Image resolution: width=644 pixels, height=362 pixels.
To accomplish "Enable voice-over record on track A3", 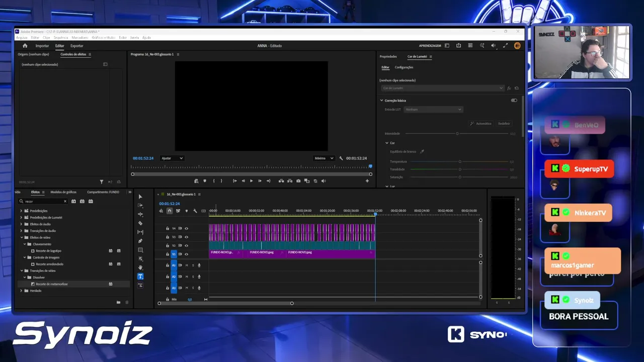I will [x=199, y=288].
